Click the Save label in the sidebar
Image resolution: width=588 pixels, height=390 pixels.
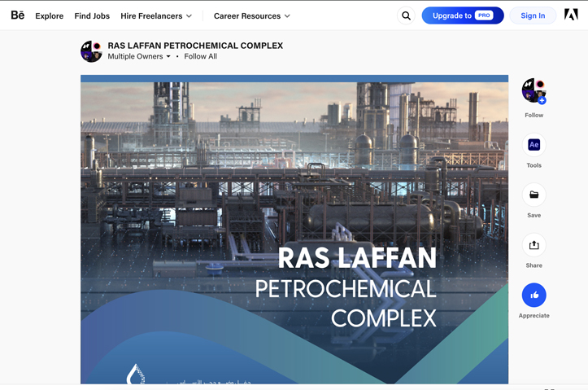pos(534,216)
